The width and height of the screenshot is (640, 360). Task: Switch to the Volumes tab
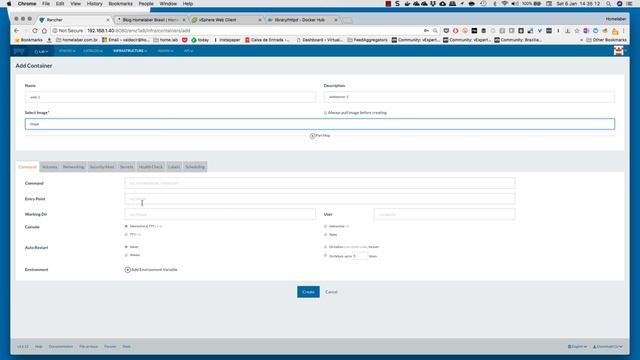coord(50,167)
